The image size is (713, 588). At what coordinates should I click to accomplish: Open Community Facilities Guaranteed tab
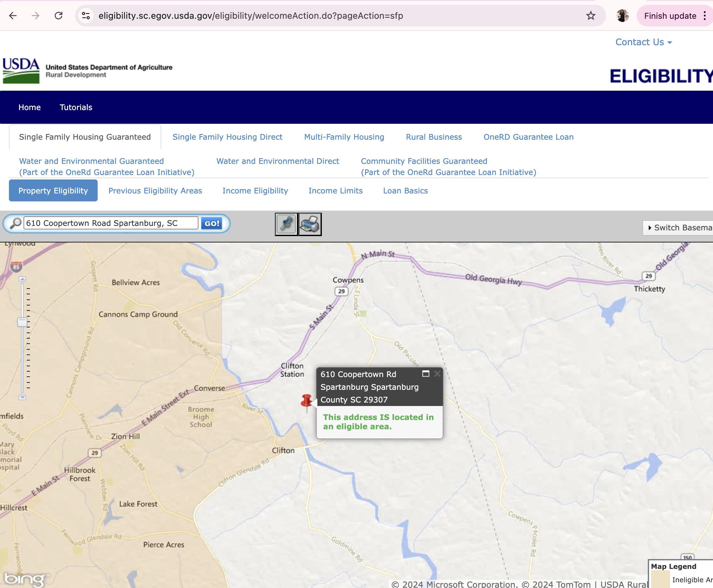click(448, 167)
